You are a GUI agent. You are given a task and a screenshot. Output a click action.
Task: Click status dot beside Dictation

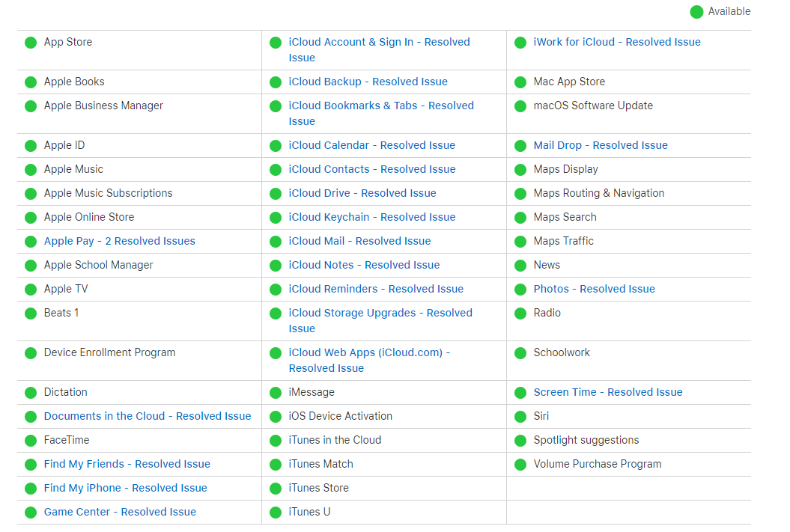31,393
